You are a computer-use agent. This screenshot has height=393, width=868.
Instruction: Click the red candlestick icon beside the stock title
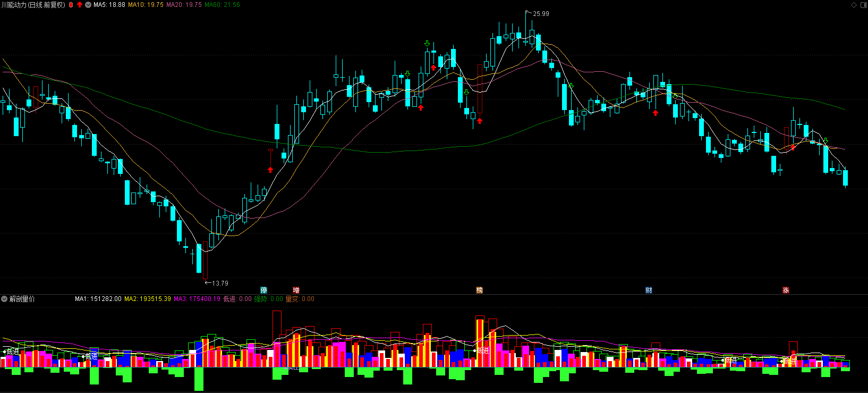[x=71, y=5]
